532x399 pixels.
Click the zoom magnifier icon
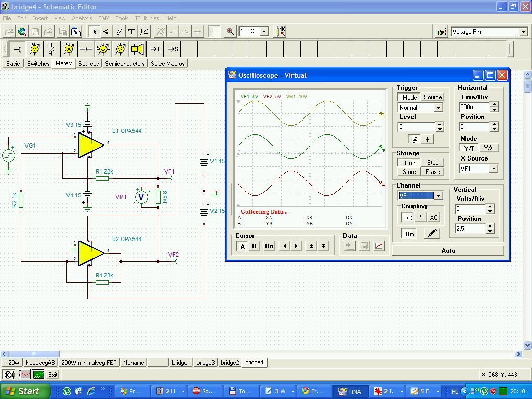(230, 32)
